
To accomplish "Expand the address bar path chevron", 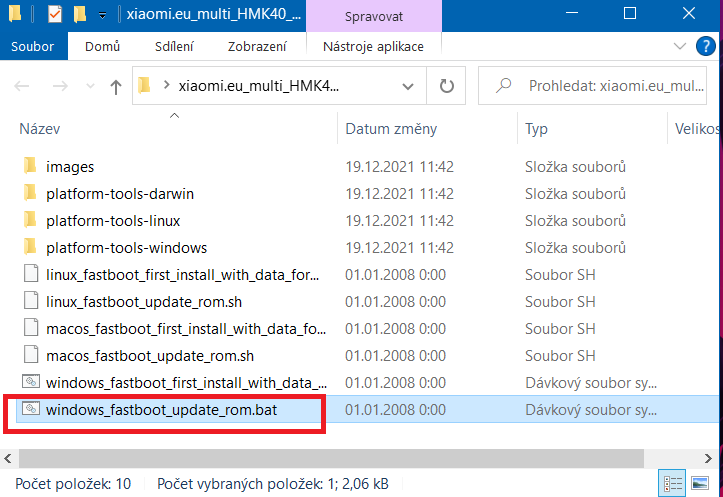I will click(x=167, y=85).
